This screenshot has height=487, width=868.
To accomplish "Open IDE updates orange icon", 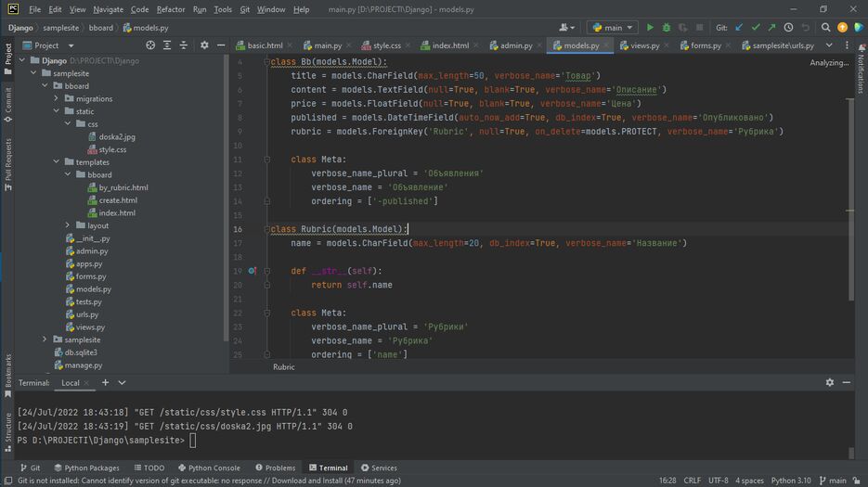I will pos(842,27).
